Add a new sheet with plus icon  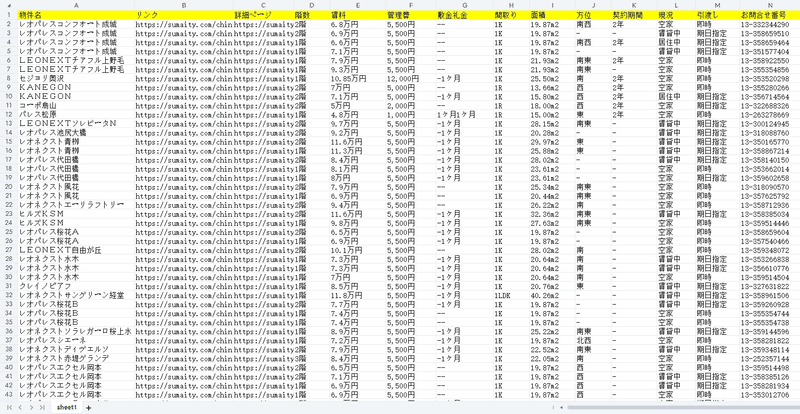tap(88, 407)
